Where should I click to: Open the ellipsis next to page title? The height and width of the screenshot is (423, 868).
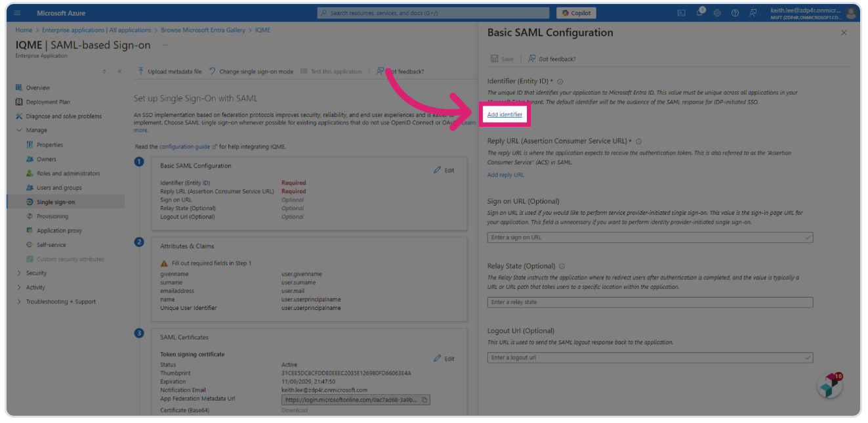165,45
